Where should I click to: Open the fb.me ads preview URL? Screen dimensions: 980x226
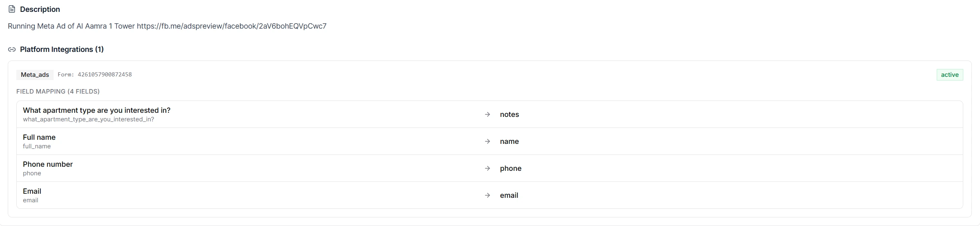(x=232, y=26)
